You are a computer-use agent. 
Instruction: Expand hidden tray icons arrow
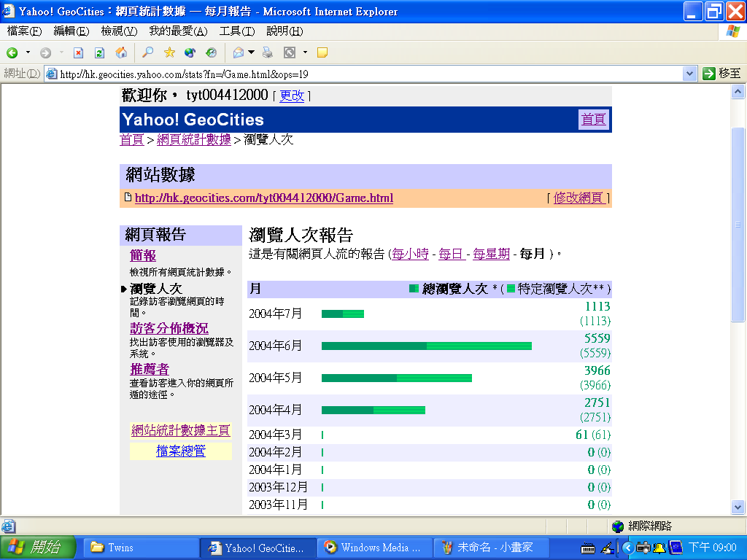(x=628, y=548)
